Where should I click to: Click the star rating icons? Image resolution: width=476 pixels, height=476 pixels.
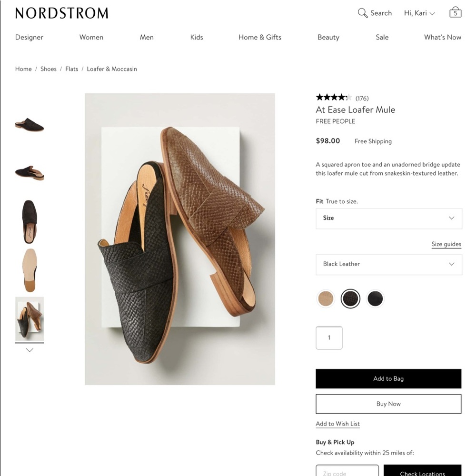point(334,98)
